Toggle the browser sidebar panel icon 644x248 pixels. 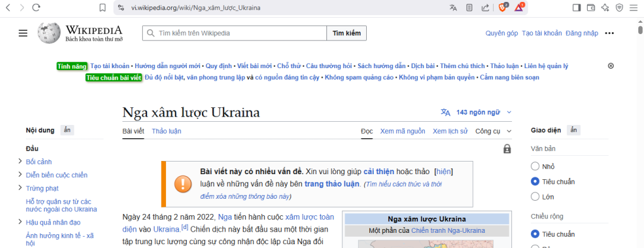pyautogui.click(x=576, y=8)
